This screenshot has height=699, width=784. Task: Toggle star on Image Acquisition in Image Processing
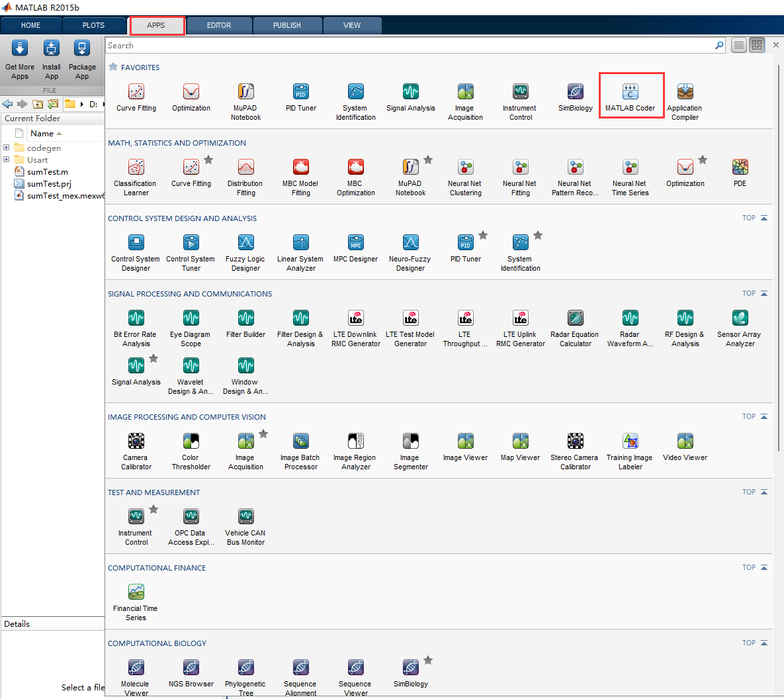tap(263, 434)
